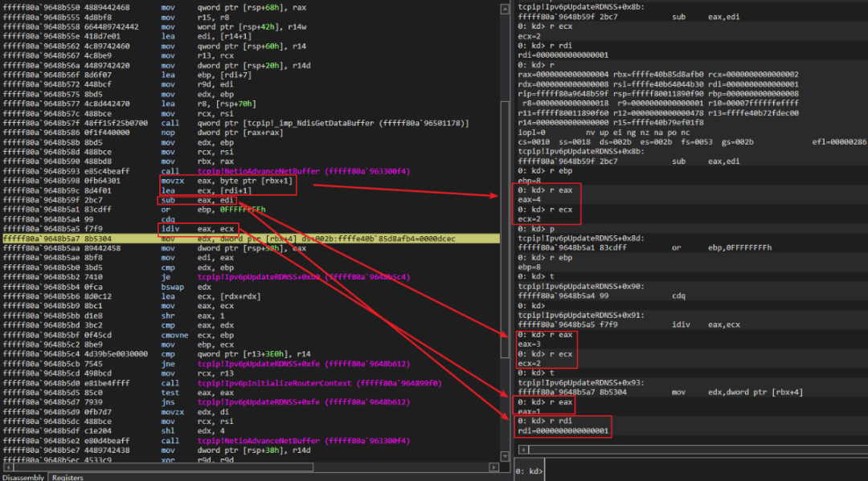Click the NetioAdvanceNetBuffer call at 9648b593

[303, 171]
